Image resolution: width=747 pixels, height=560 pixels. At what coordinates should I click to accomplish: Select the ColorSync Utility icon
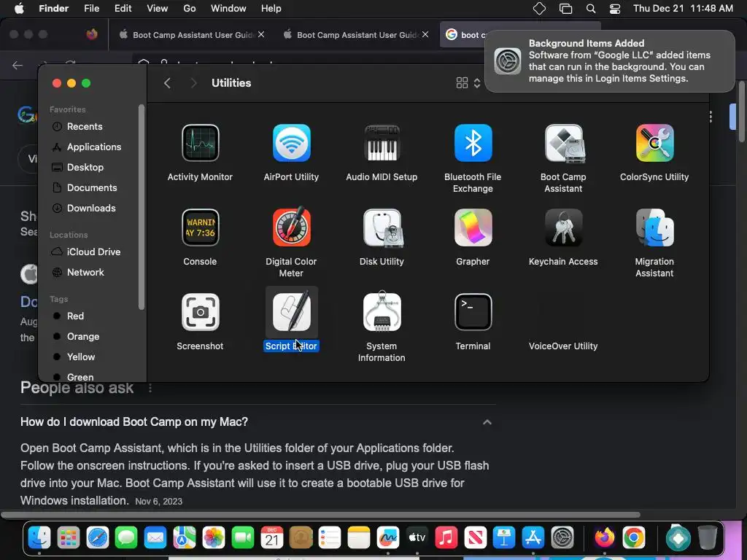(x=654, y=143)
